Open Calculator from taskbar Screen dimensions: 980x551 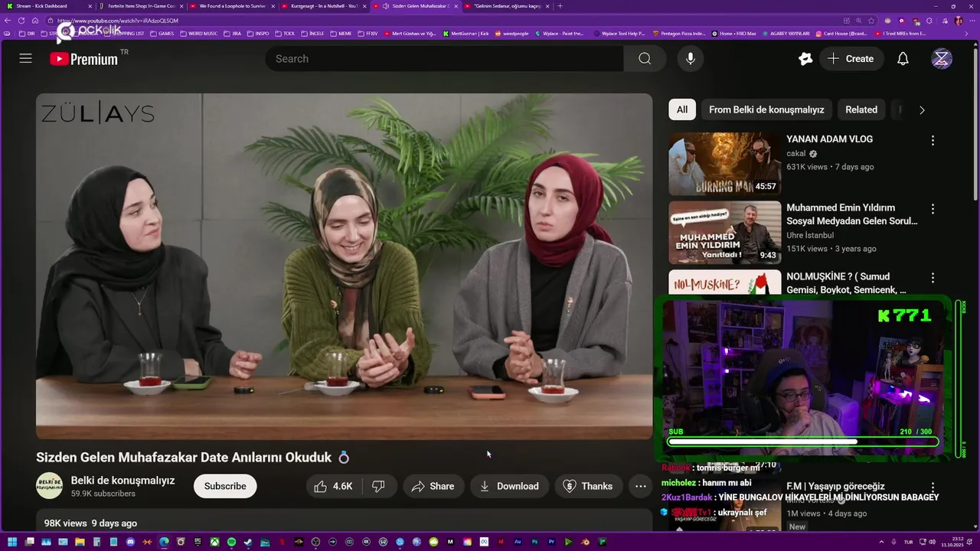point(96,542)
